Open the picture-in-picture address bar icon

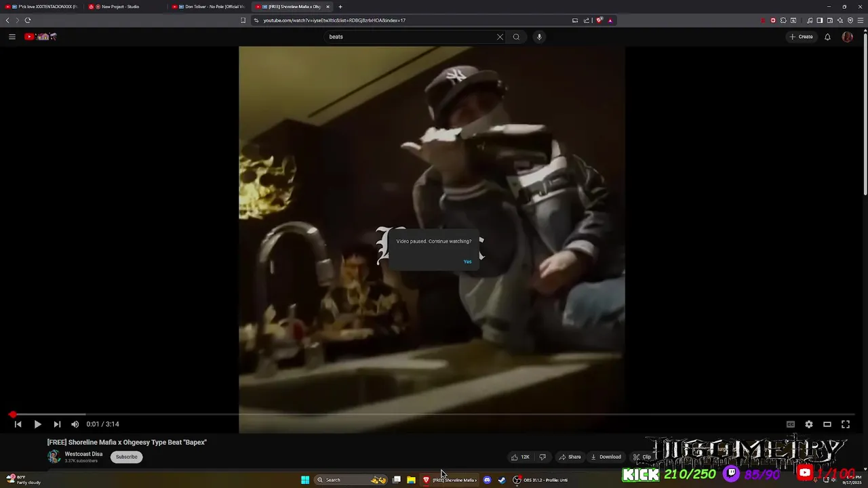pyautogui.click(x=575, y=20)
